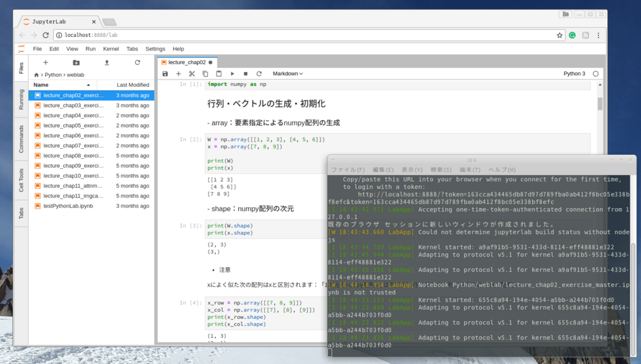Click the new launcher plus icon in file browser
The width and height of the screenshot is (641, 364).
click(x=46, y=63)
